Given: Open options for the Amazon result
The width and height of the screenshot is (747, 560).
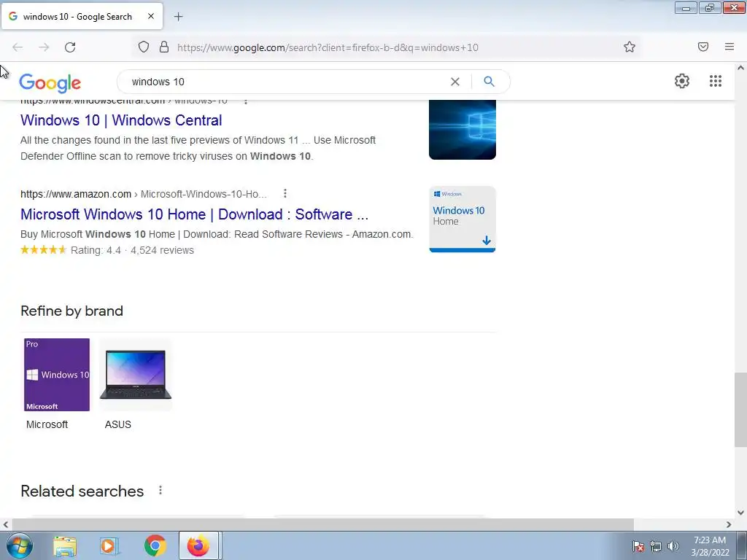Looking at the screenshot, I should (x=285, y=193).
